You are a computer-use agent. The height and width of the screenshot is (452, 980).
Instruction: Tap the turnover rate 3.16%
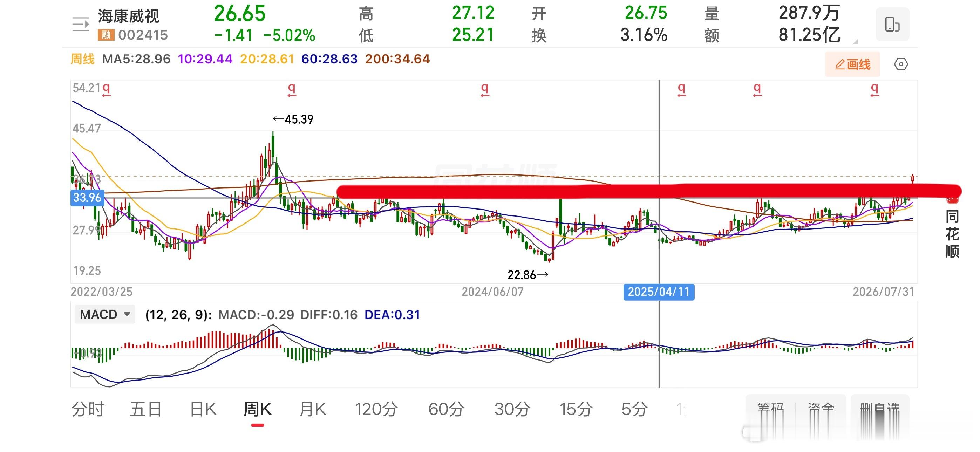[644, 35]
